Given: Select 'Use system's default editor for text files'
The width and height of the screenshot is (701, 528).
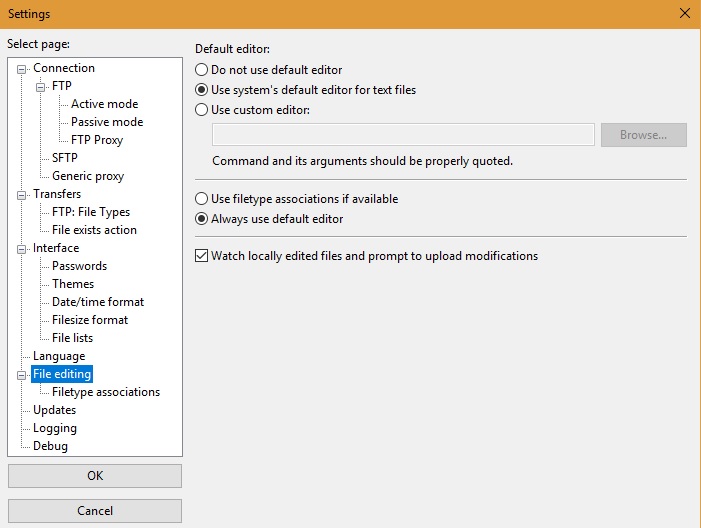Looking at the screenshot, I should (305, 90).
